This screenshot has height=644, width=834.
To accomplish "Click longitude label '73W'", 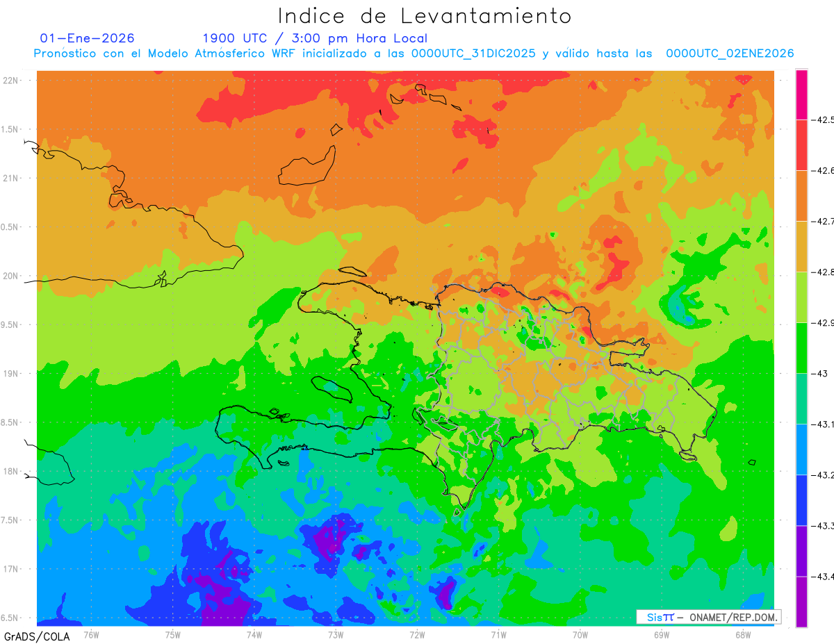I will pyautogui.click(x=336, y=634).
